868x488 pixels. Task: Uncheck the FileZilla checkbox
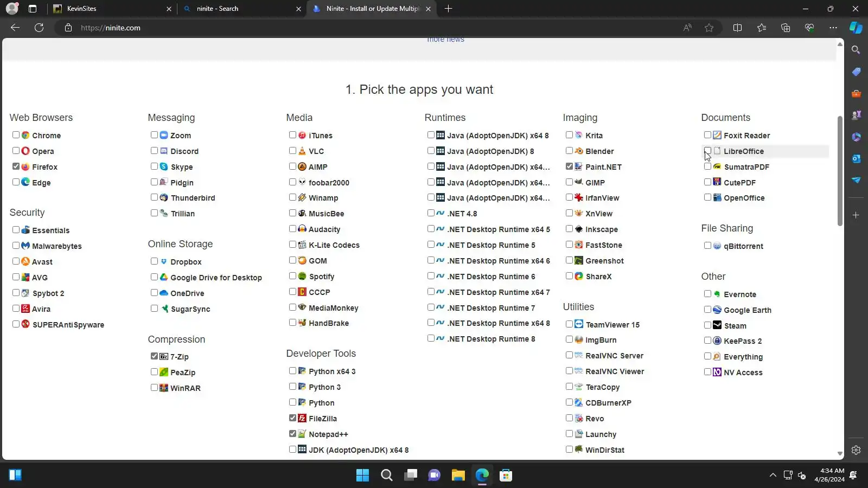tap(292, 418)
